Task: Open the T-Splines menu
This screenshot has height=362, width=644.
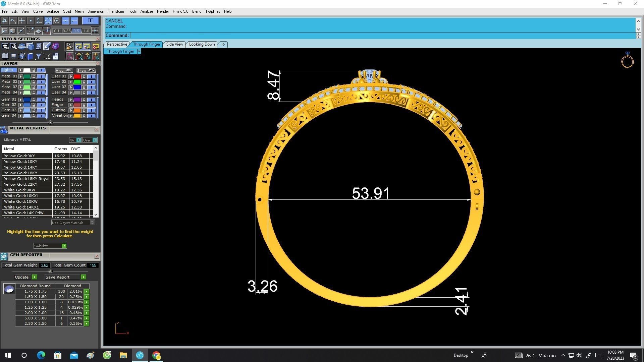Action: pos(213,11)
